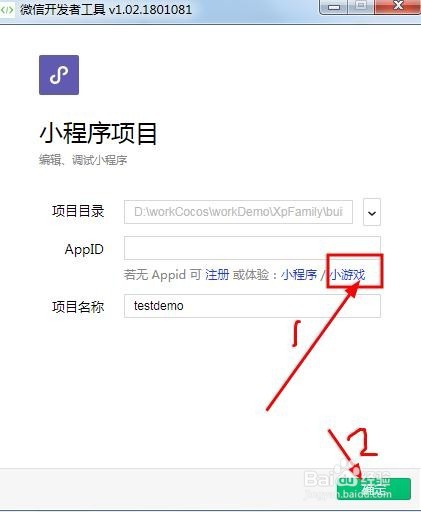Viewport: 421px width, 512px height.
Task: Expand the project directory dropdown arrow
Action: [x=372, y=212]
